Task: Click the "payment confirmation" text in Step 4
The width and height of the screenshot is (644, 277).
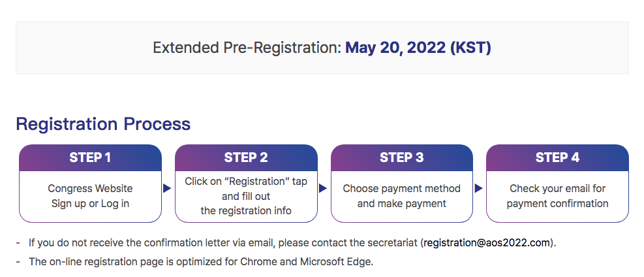Action: click(557, 203)
